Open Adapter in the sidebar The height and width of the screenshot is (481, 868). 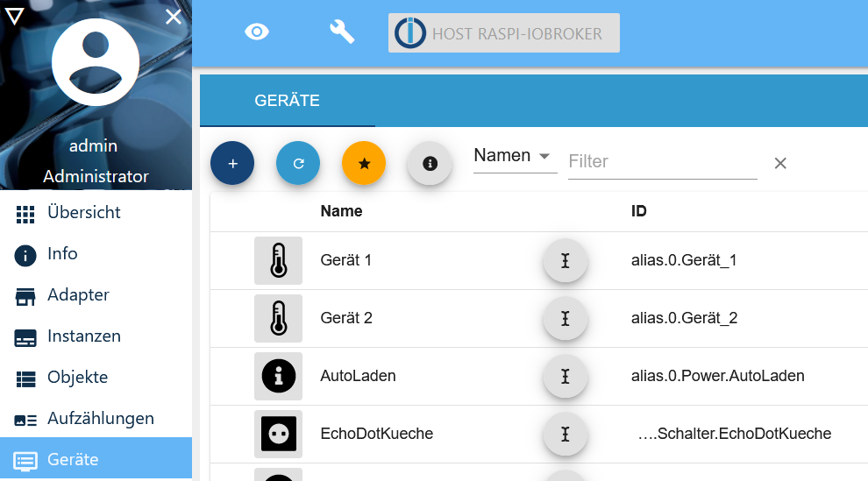pyautogui.click(x=96, y=294)
